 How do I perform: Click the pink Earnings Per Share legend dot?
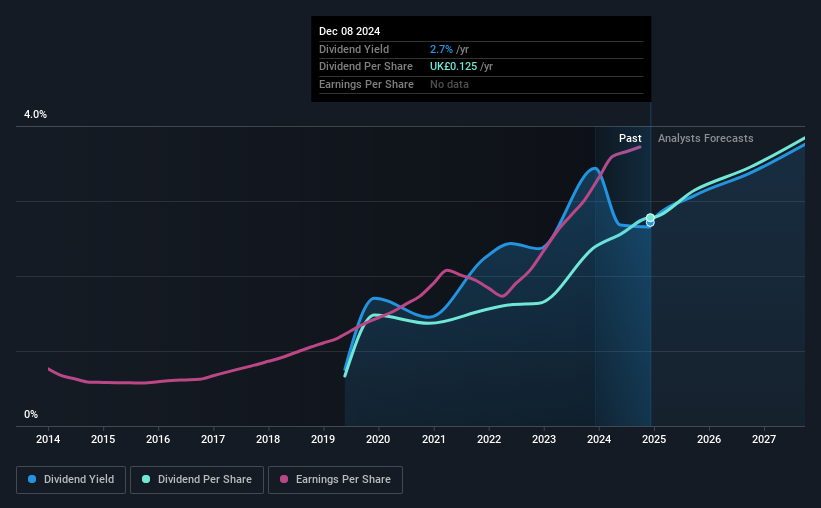coord(284,479)
